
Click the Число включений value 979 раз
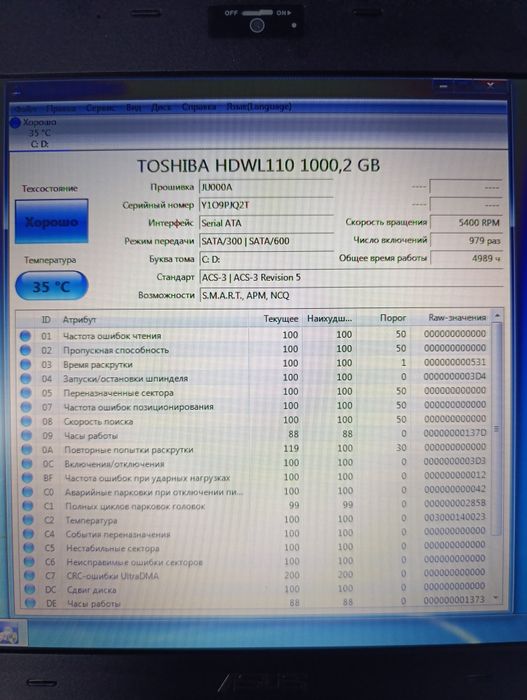click(x=466, y=240)
